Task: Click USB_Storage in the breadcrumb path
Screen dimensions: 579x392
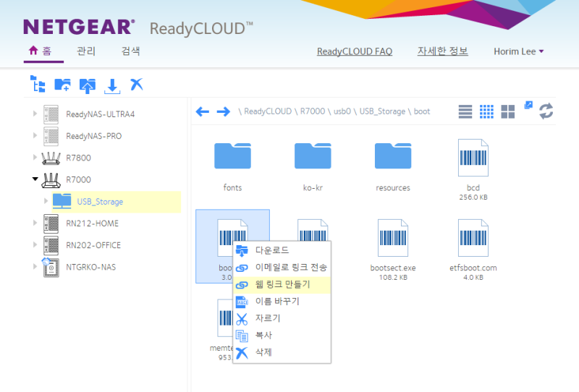Action: [x=382, y=111]
